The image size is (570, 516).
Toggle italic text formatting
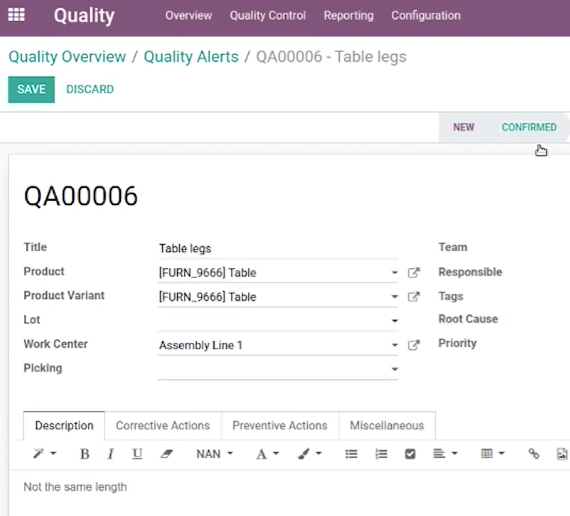111,454
